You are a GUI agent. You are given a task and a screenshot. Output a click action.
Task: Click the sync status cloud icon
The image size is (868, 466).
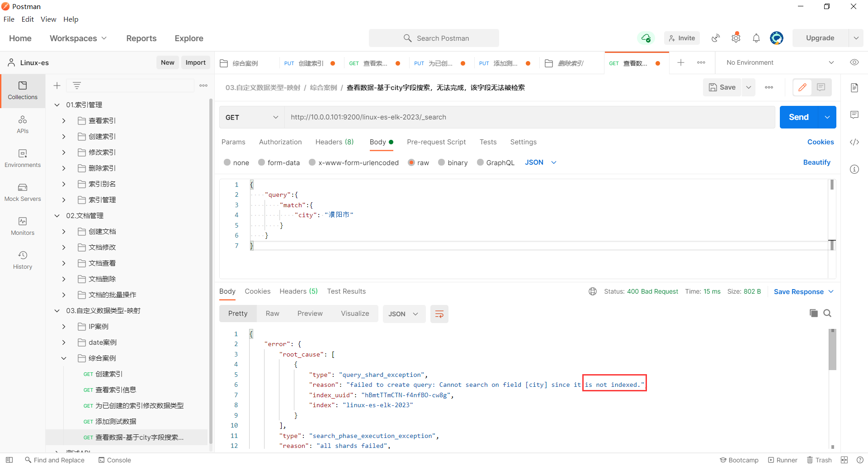click(x=646, y=38)
